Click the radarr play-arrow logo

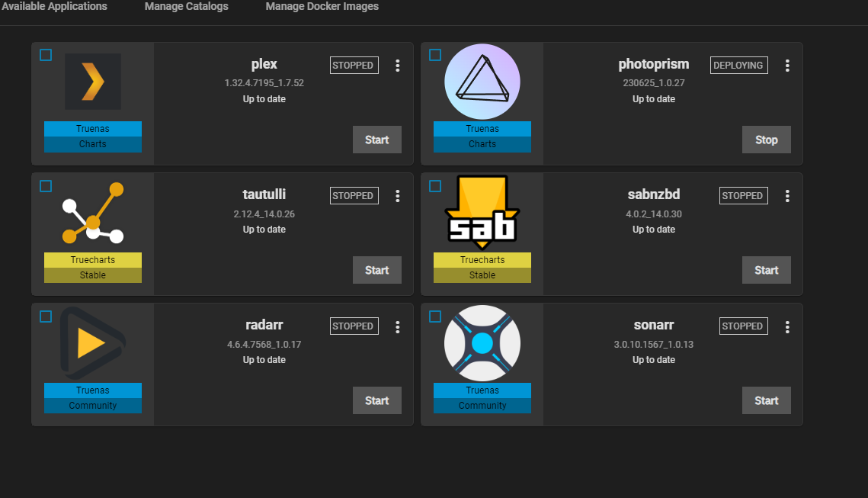(93, 343)
